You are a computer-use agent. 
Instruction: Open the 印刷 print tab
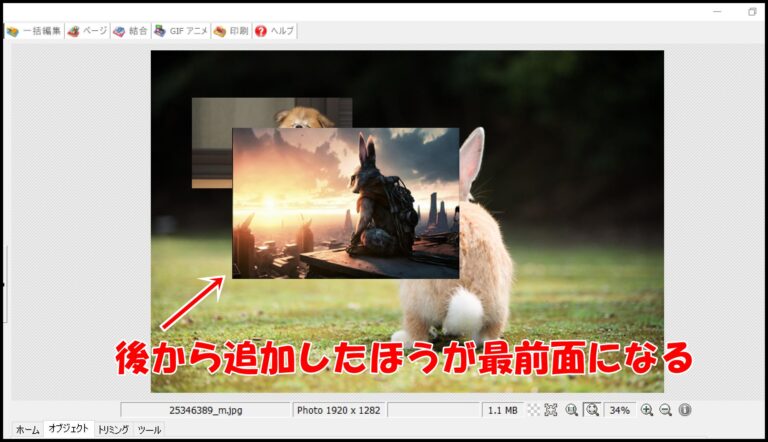(231, 31)
